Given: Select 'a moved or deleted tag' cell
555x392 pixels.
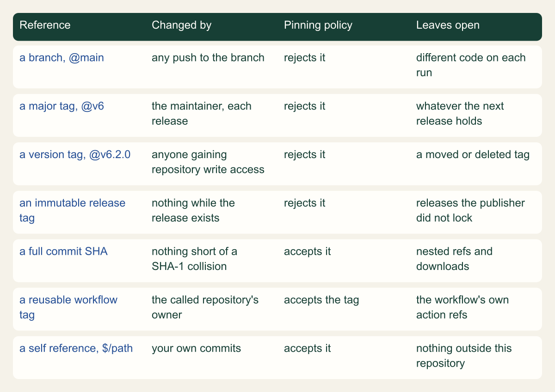Looking at the screenshot, I should (473, 154).
